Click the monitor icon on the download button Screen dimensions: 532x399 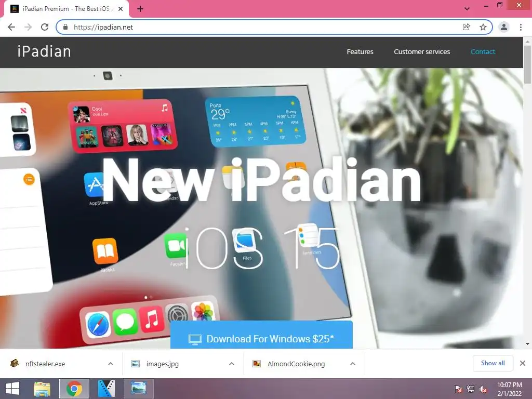(195, 339)
